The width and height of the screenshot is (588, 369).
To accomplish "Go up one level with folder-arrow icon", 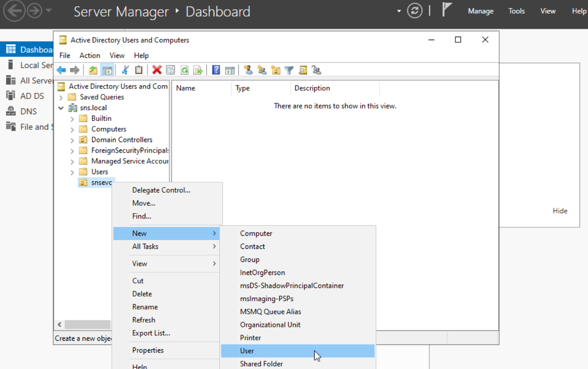I will 93,70.
